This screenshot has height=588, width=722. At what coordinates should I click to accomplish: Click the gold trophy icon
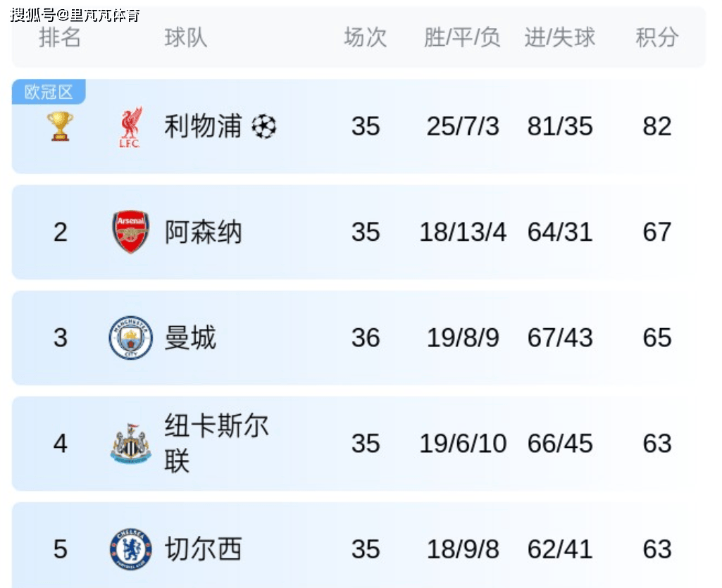(x=61, y=127)
